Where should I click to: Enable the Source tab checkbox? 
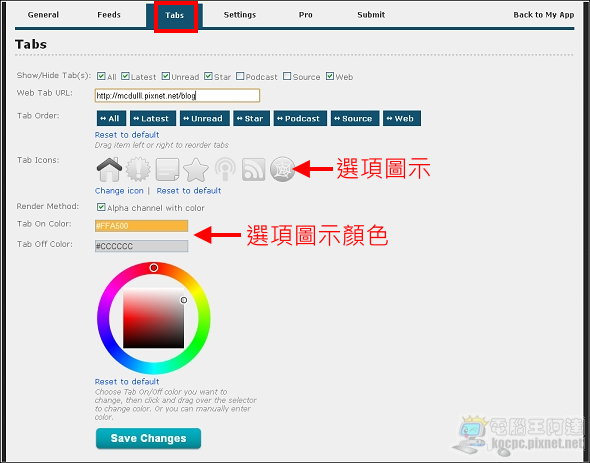click(x=287, y=76)
